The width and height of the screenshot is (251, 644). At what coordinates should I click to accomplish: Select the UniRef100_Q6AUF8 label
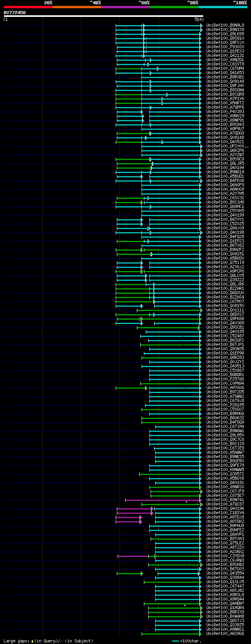225,185
